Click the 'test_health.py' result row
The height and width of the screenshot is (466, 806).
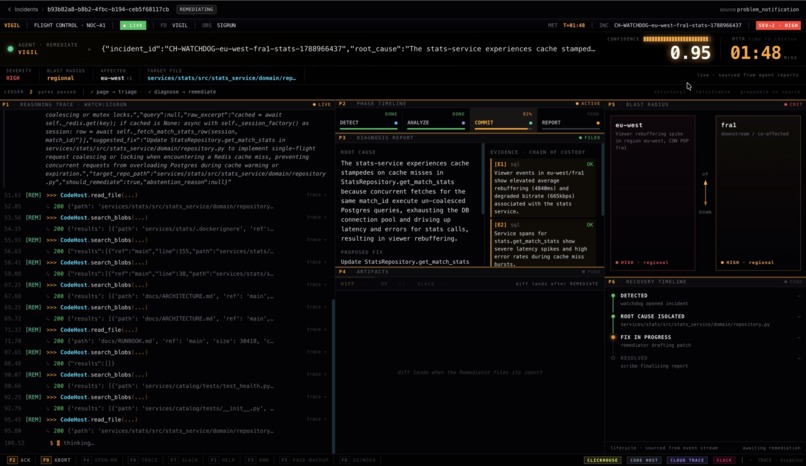click(x=164, y=386)
